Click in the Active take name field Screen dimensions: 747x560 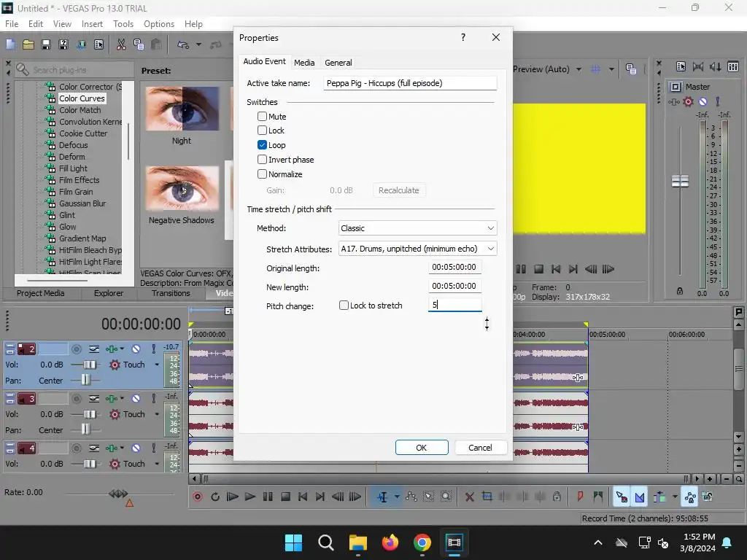click(410, 83)
